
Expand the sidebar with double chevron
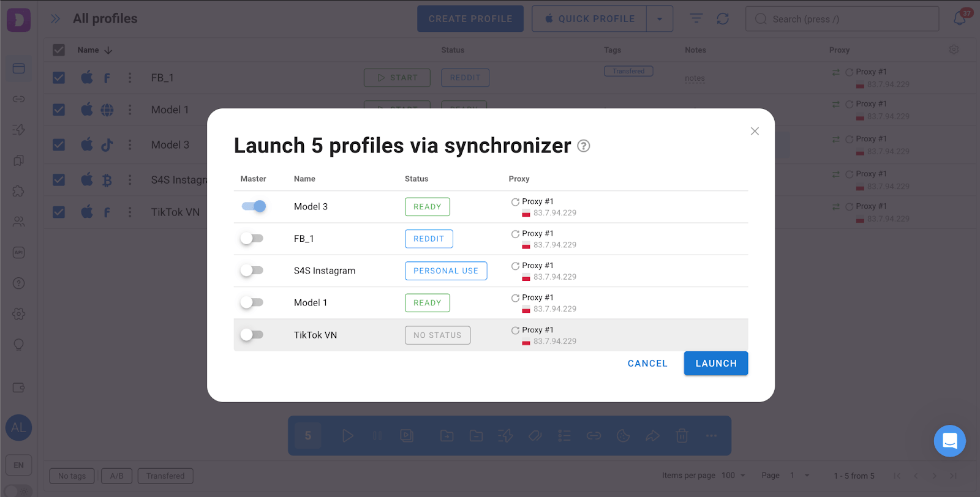pyautogui.click(x=55, y=19)
